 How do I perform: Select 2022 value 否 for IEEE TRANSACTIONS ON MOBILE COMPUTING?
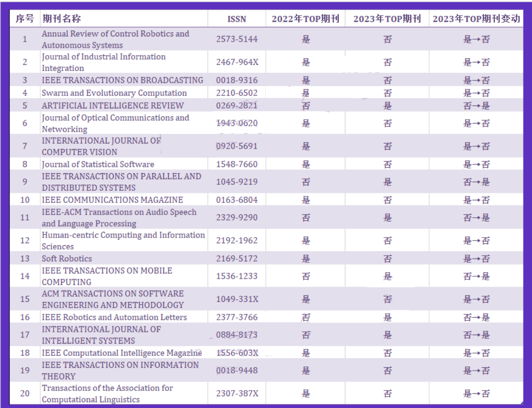click(306, 276)
